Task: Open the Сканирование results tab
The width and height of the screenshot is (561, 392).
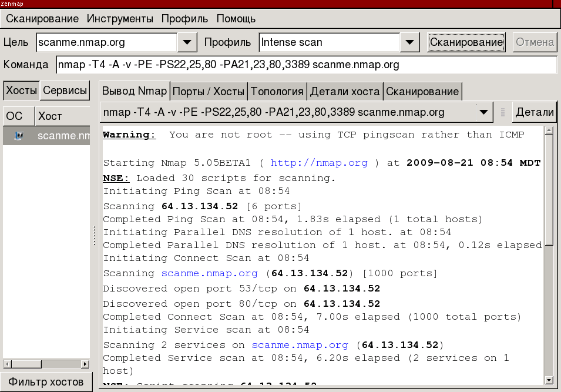Action: (x=422, y=92)
